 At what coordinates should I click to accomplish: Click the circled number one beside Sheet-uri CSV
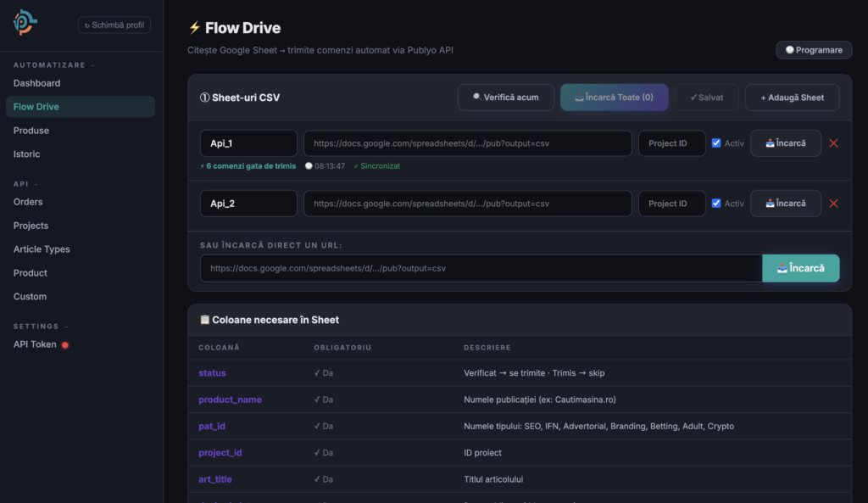pyautogui.click(x=204, y=98)
